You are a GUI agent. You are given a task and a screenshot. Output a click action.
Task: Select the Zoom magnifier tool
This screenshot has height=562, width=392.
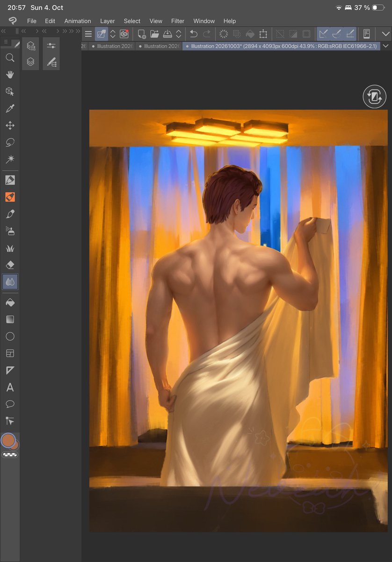[x=10, y=58]
